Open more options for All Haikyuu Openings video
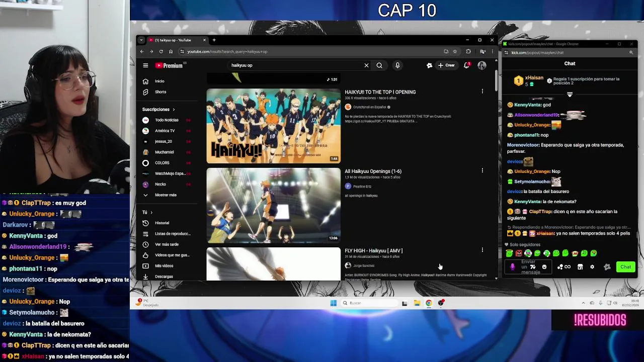644x362 pixels. (x=482, y=171)
